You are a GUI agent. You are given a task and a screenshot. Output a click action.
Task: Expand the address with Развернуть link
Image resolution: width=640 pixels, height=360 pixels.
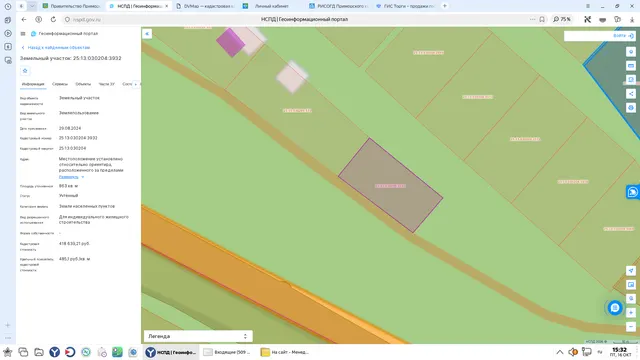point(71,177)
